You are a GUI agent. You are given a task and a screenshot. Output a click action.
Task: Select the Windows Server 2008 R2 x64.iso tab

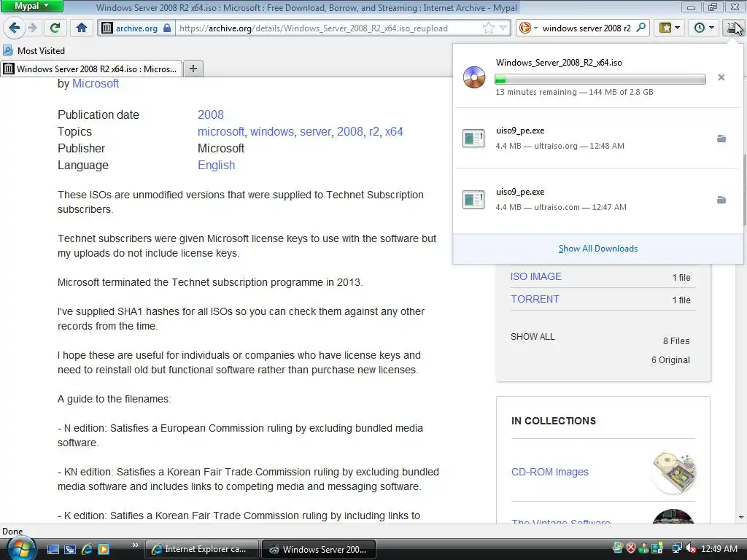pos(91,69)
